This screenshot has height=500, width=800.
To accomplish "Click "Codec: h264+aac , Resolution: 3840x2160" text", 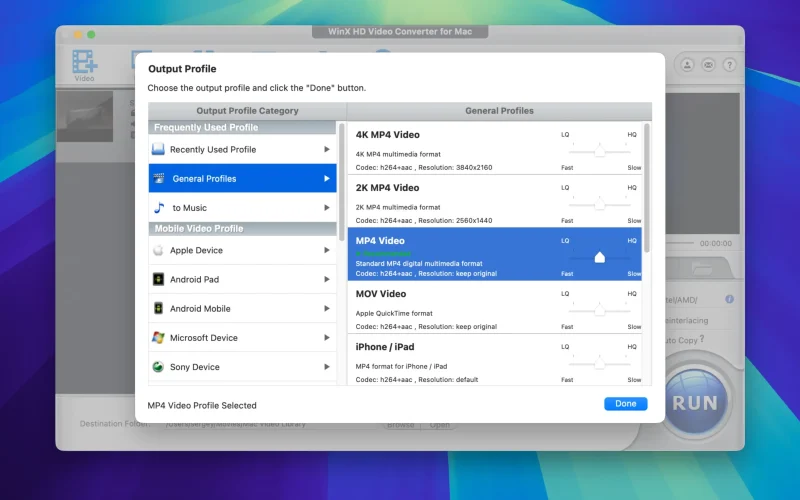I will pos(424,167).
